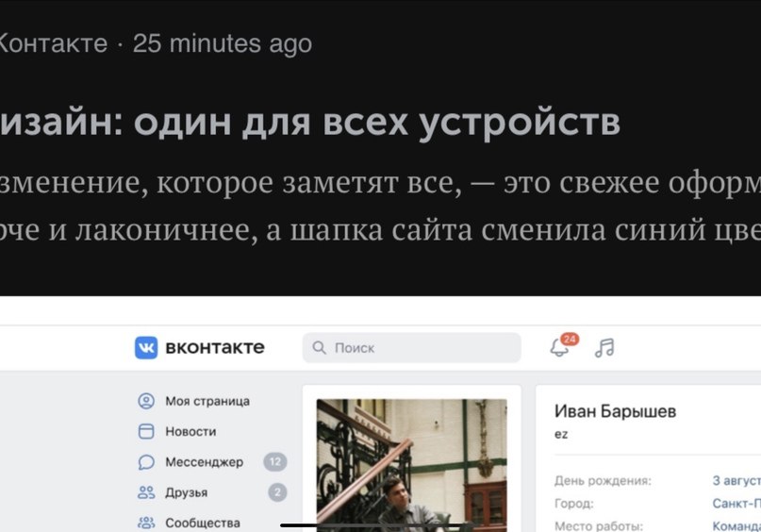Click the Моя страница profile icon
761x532 pixels.
point(146,401)
